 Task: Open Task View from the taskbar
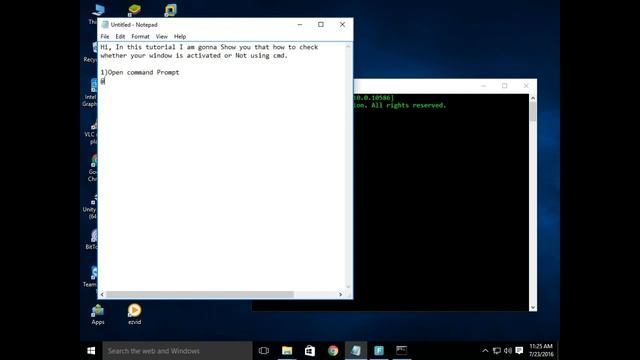pyautogui.click(x=264, y=351)
